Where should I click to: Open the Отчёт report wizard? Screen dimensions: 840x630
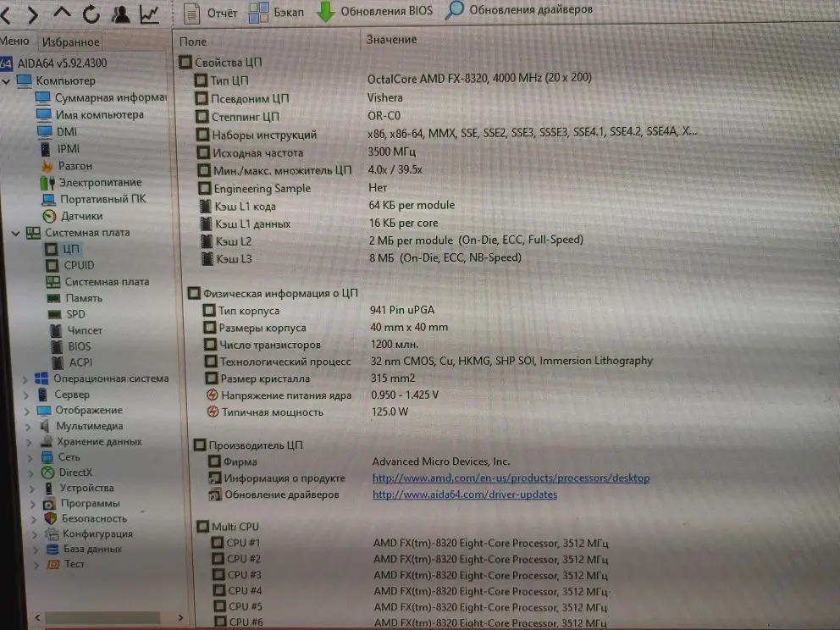pos(210,13)
